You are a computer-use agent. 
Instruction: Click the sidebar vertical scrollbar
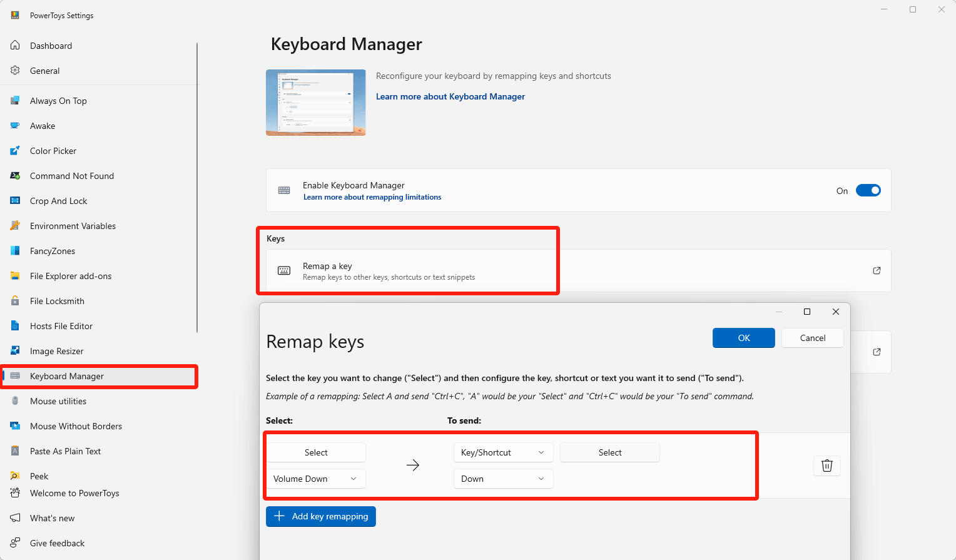[x=197, y=188]
